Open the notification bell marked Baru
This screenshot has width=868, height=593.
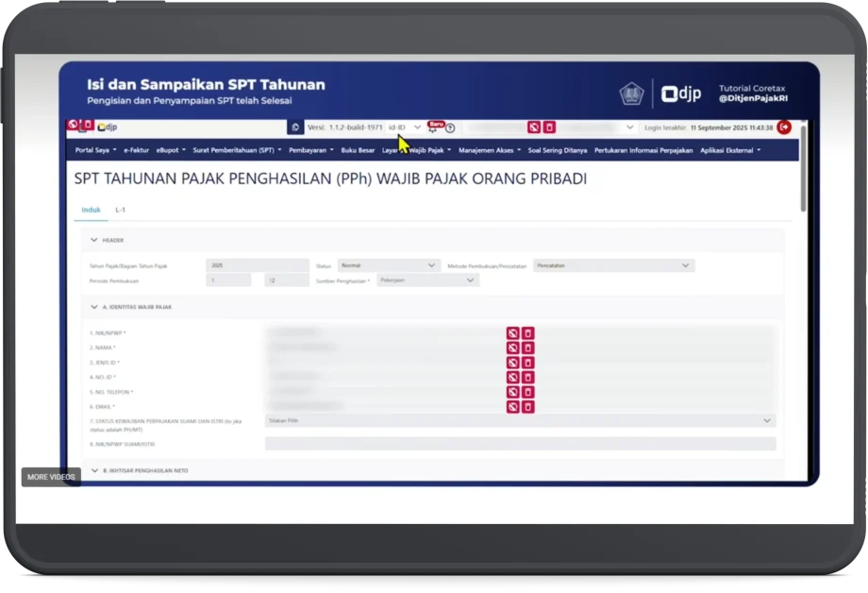tap(434, 127)
